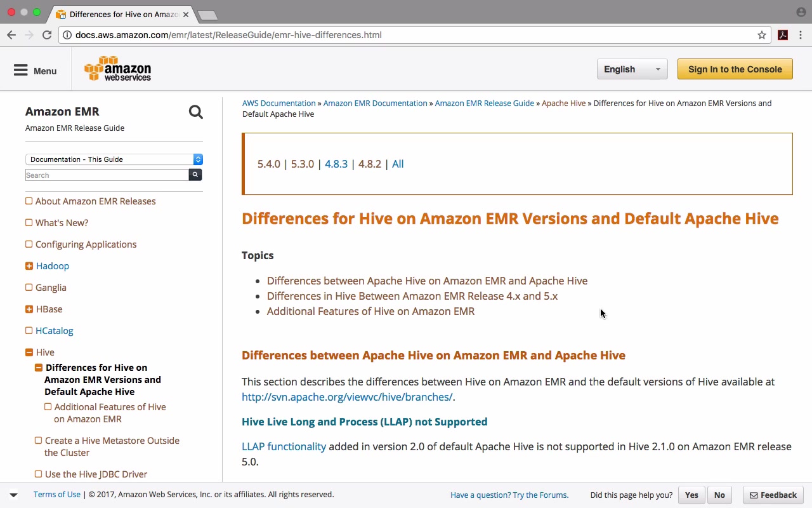Submit search with small search button
Screen dimensions: 812x508
click(x=195, y=175)
